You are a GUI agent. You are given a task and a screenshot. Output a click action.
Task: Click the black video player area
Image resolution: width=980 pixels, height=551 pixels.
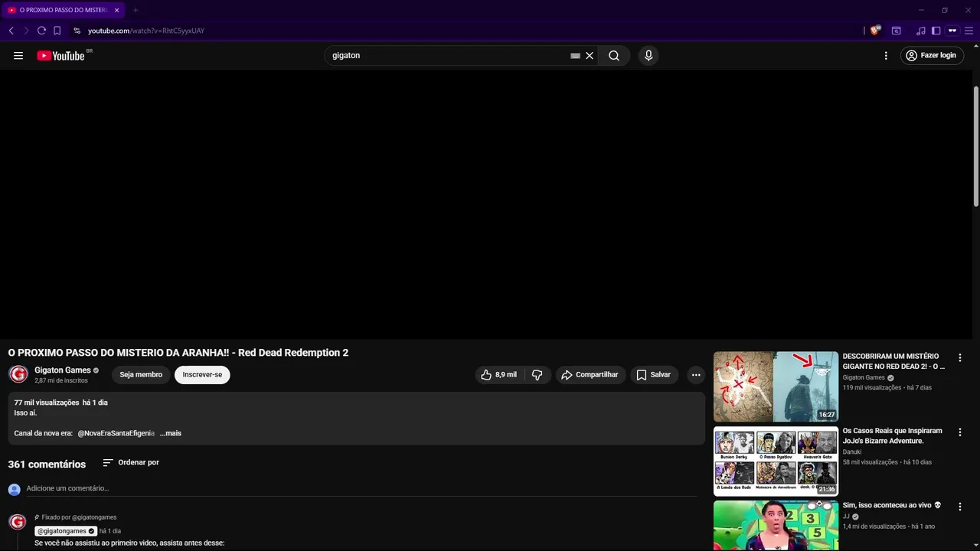click(485, 204)
